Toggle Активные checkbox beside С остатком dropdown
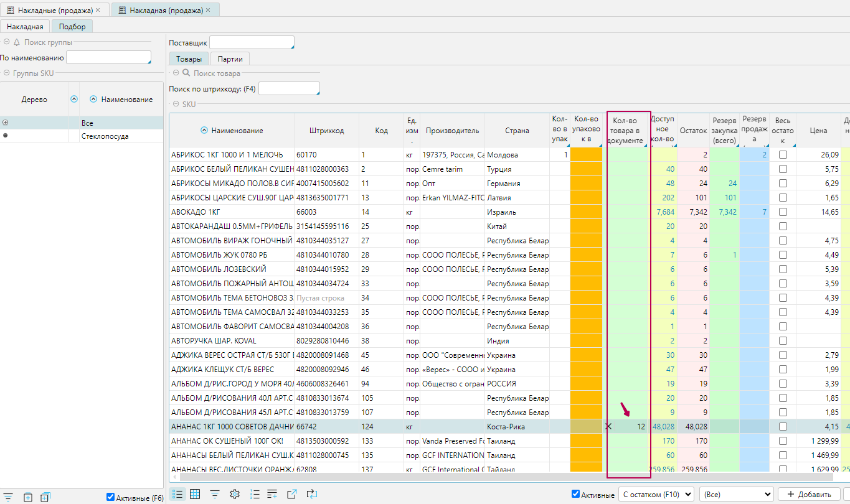Screen dimensions: 850x504 576,494
